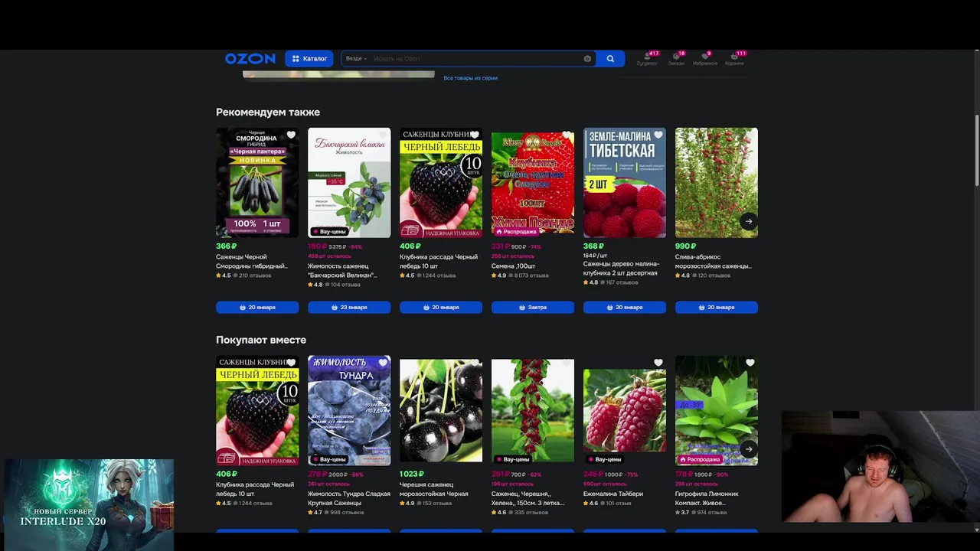Add Черная Смородина to cart, 20 января
This screenshot has width=980, height=551.
tap(257, 307)
